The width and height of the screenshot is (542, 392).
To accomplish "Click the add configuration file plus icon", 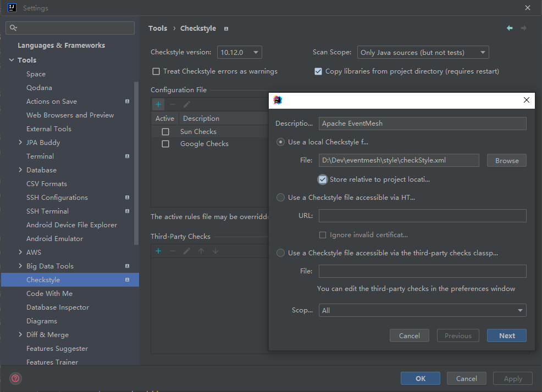I will [158, 104].
